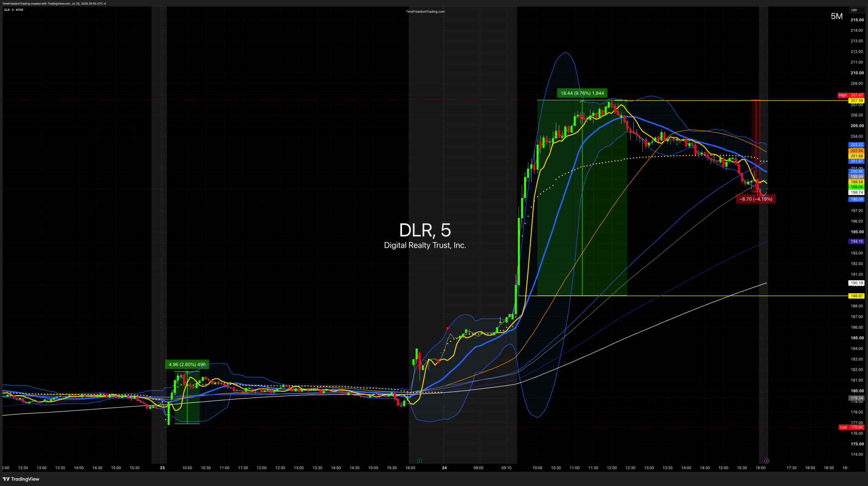Click the 09:10 label on time axis
868x486 pixels.
506,468
